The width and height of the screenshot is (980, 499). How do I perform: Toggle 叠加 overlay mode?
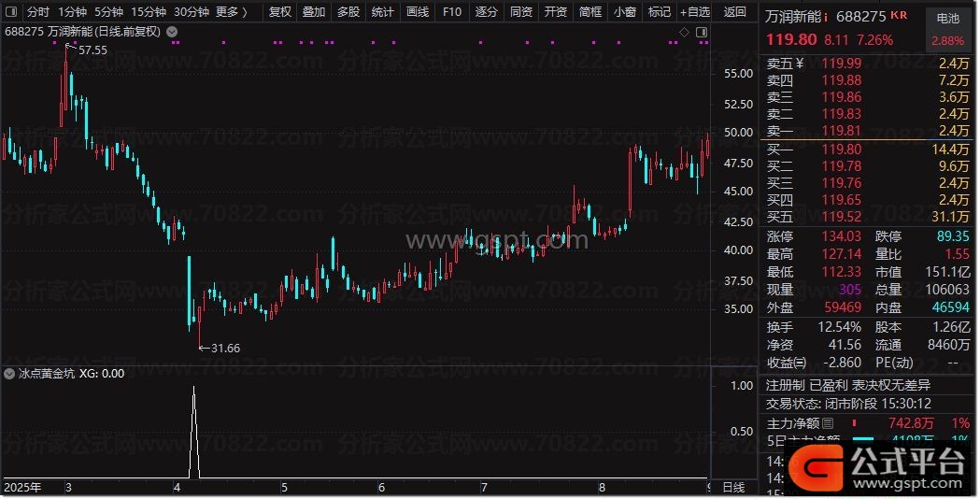coord(314,12)
